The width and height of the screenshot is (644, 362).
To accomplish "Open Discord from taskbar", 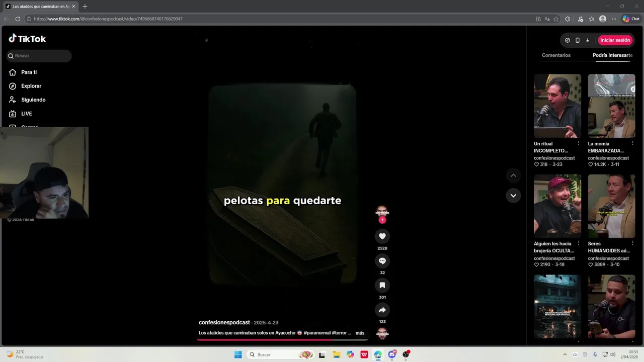I will pos(392,354).
